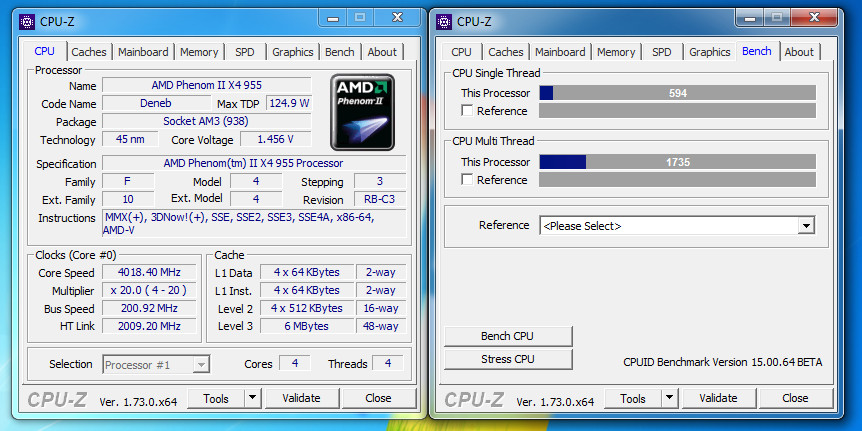Click Tools button in left window
862x431 pixels.
click(x=216, y=398)
